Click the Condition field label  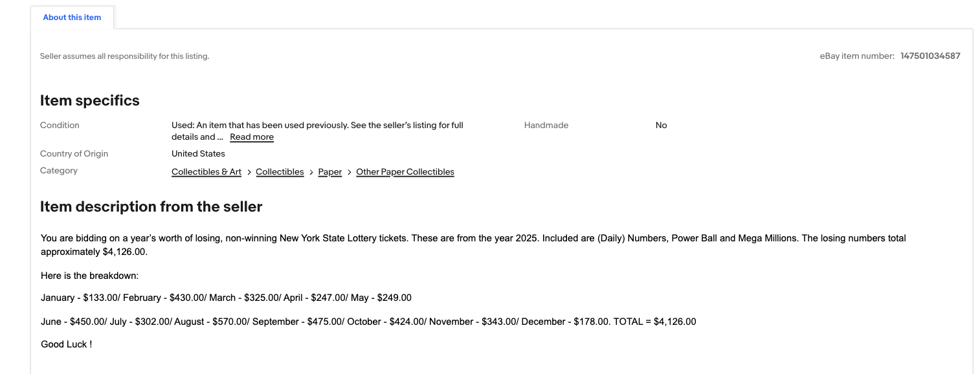pyautogui.click(x=60, y=126)
